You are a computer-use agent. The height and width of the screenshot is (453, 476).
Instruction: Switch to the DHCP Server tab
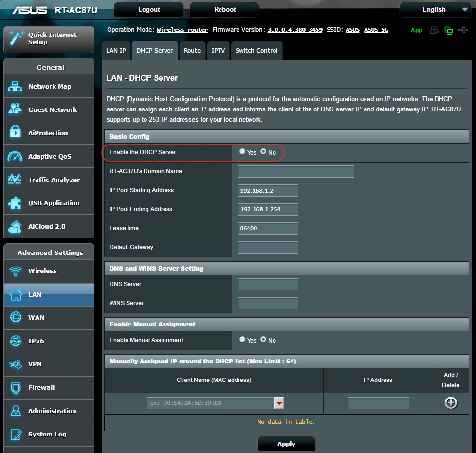pos(154,51)
